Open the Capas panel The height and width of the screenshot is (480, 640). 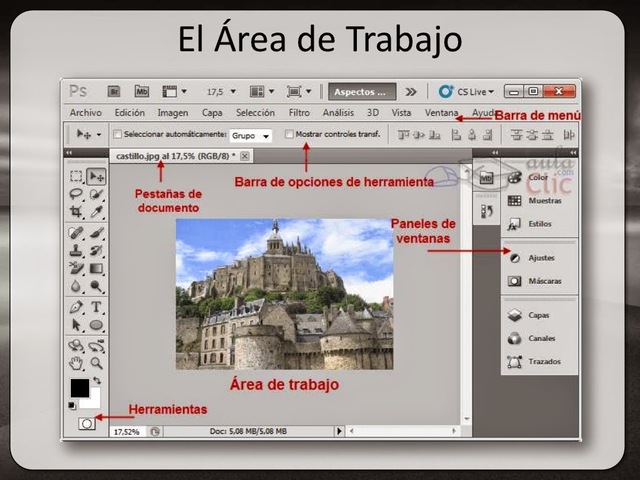coord(529,315)
